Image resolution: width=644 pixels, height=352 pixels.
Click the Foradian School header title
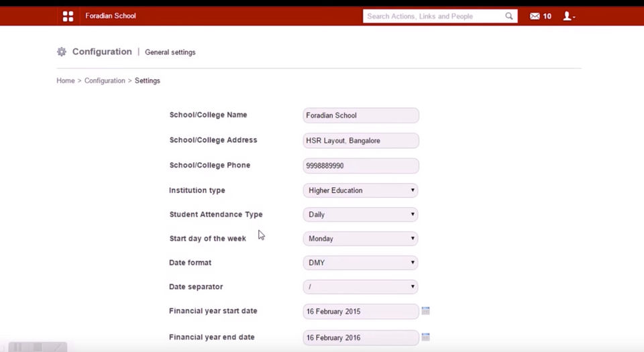pyautogui.click(x=111, y=16)
